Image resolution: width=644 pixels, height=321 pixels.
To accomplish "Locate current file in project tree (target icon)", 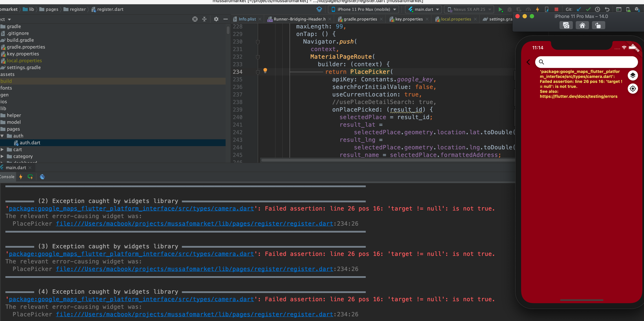I will (x=195, y=19).
